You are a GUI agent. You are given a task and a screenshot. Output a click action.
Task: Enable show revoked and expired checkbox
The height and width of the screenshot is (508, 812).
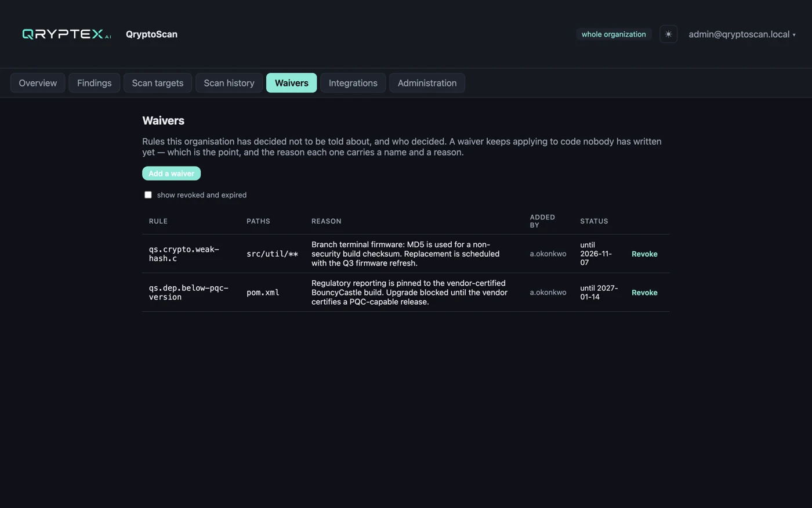(x=148, y=195)
